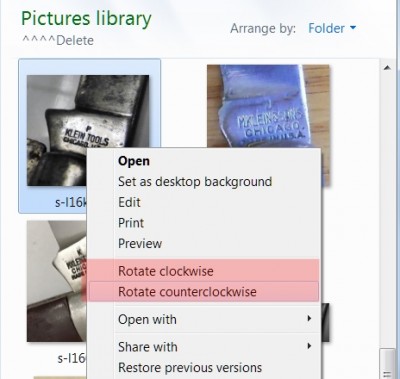This screenshot has height=379, width=400.
Task: Select Set as desktop background
Action: click(x=195, y=182)
